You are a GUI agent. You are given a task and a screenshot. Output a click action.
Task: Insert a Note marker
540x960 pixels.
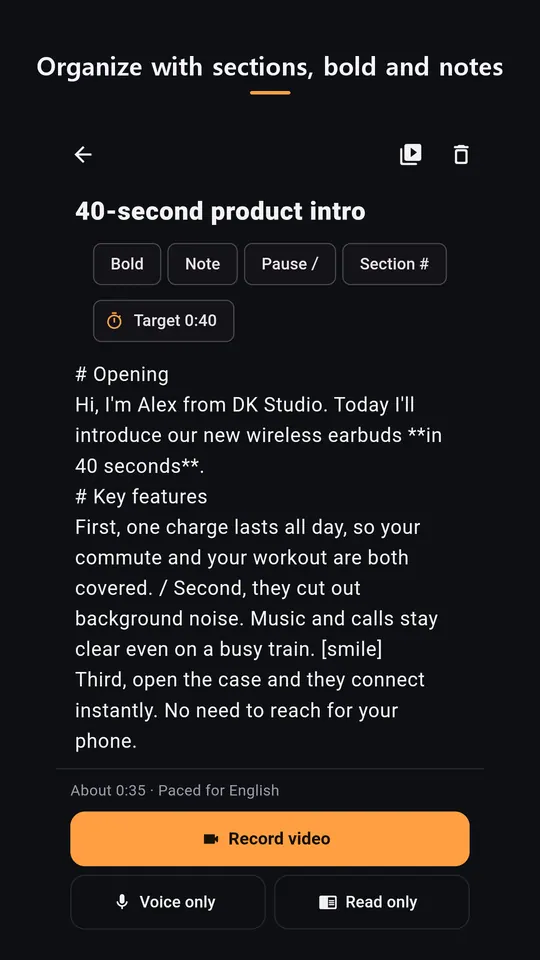click(203, 264)
